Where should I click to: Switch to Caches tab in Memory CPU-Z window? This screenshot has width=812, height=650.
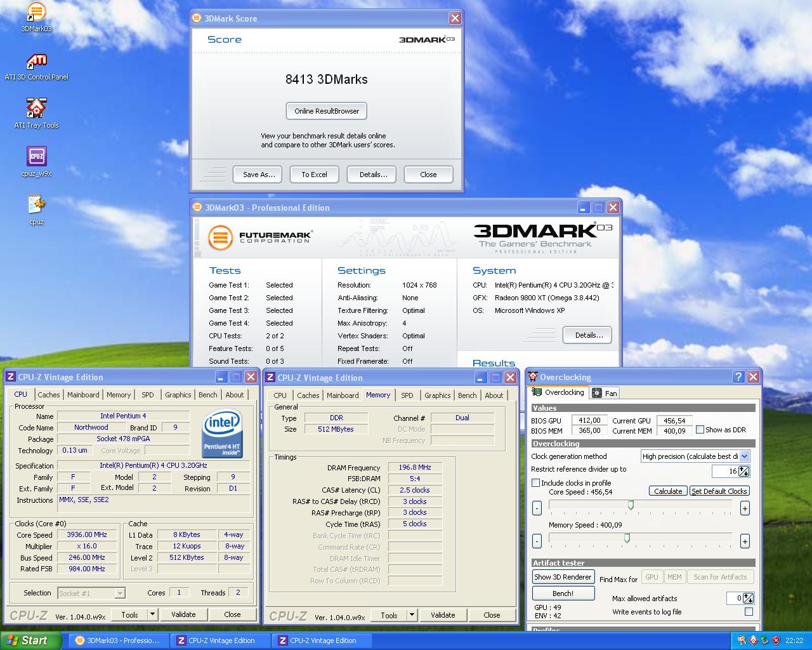(308, 395)
